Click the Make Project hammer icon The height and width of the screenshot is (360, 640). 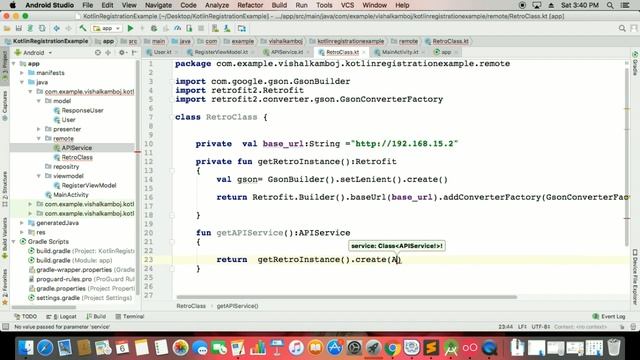point(83,29)
